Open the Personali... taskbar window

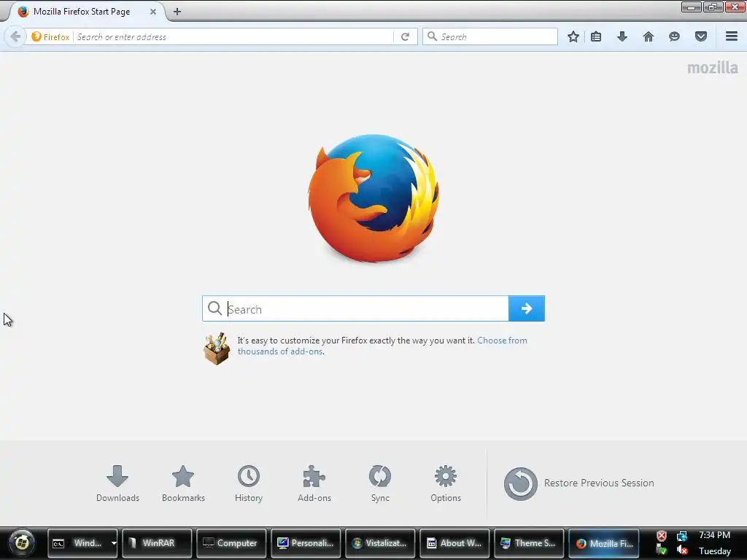(x=306, y=542)
